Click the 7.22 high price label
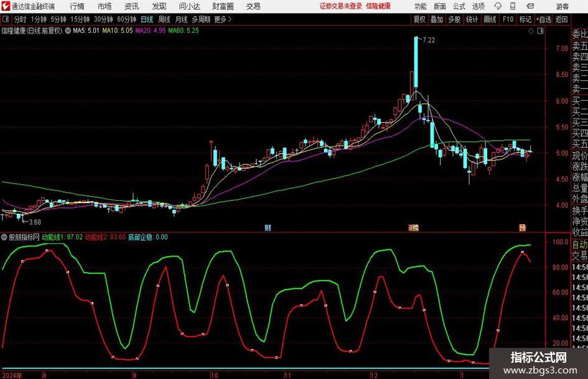Viewport: 588px width, 379px height. coord(429,40)
